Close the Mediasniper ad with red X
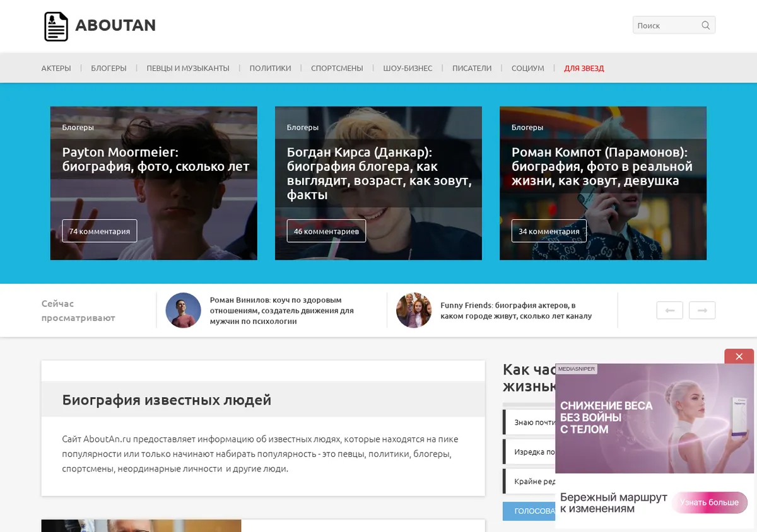 [739, 356]
